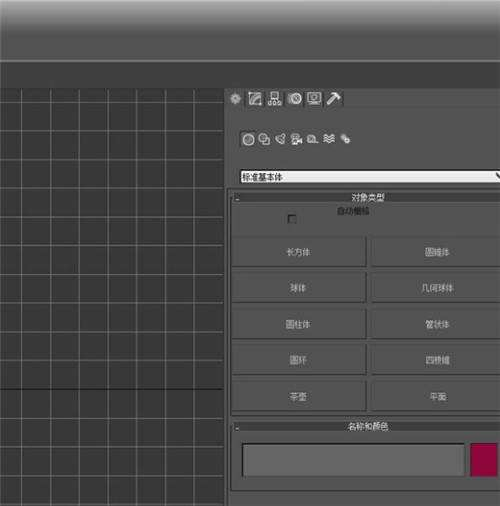Collapse the 名称和颜色 rollout

click(x=367, y=426)
